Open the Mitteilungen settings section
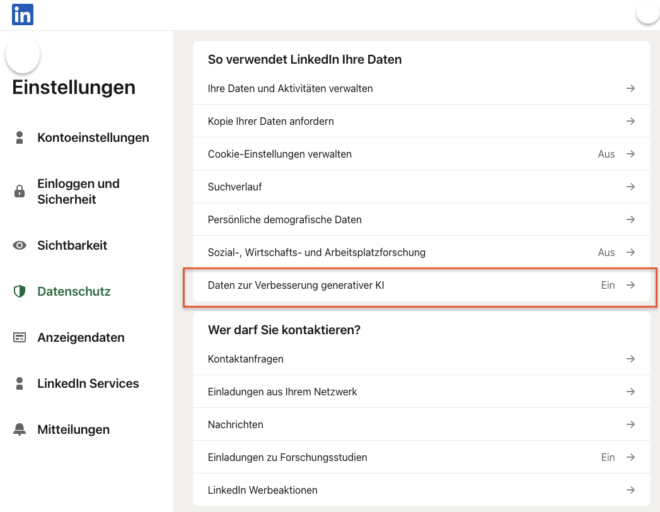The height and width of the screenshot is (512, 660). click(x=73, y=429)
